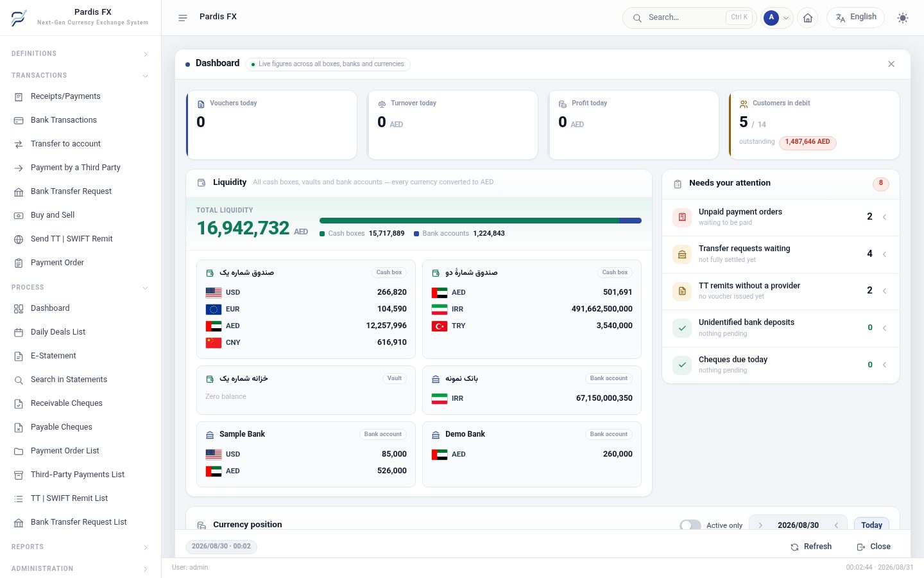Image resolution: width=924 pixels, height=578 pixels.
Task: Click the green Cash boxes legend swatch
Action: coord(322,234)
